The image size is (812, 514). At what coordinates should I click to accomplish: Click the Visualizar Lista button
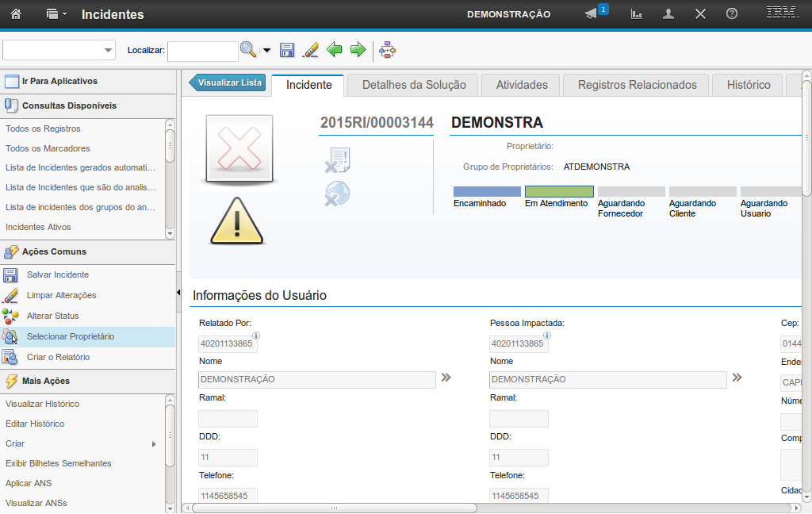[x=227, y=82]
